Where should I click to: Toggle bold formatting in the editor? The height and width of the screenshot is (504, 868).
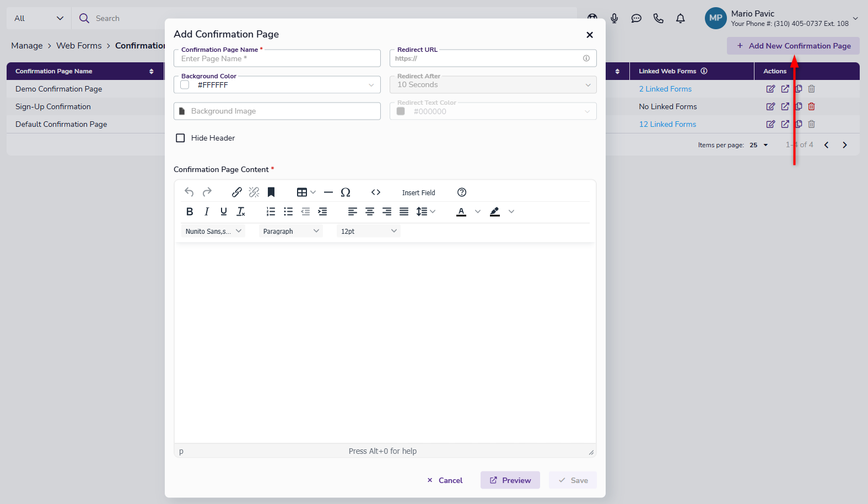click(190, 212)
